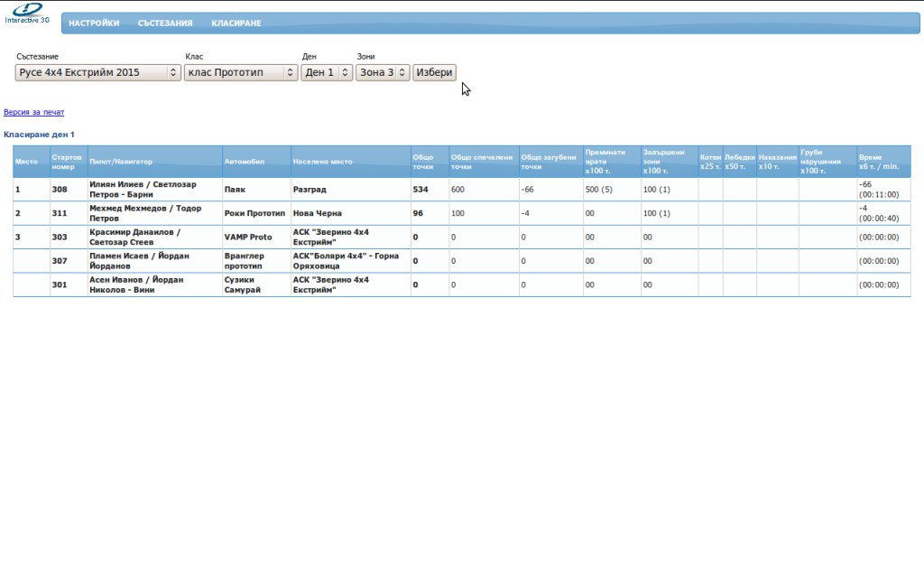The width and height of the screenshot is (924, 578).
Task: Open the КЛАСИРАНЕ menu
Action: point(236,23)
